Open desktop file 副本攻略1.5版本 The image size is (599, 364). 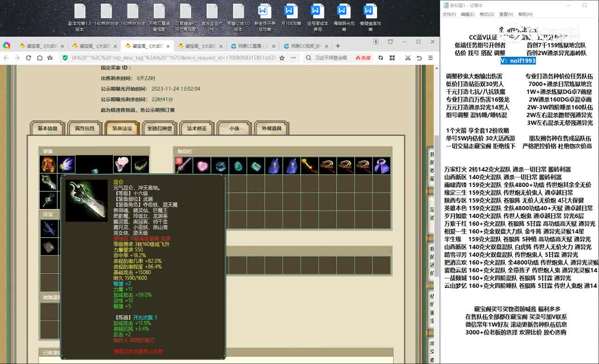click(80, 18)
